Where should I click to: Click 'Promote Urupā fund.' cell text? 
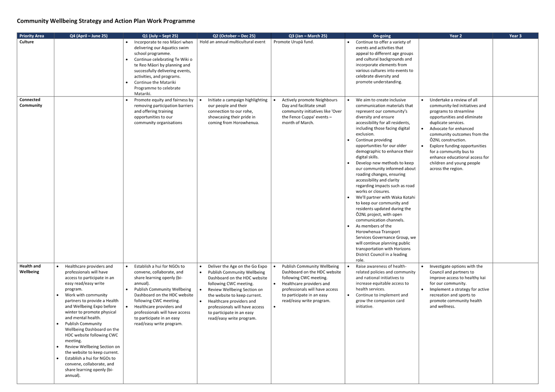pos(294,42)
